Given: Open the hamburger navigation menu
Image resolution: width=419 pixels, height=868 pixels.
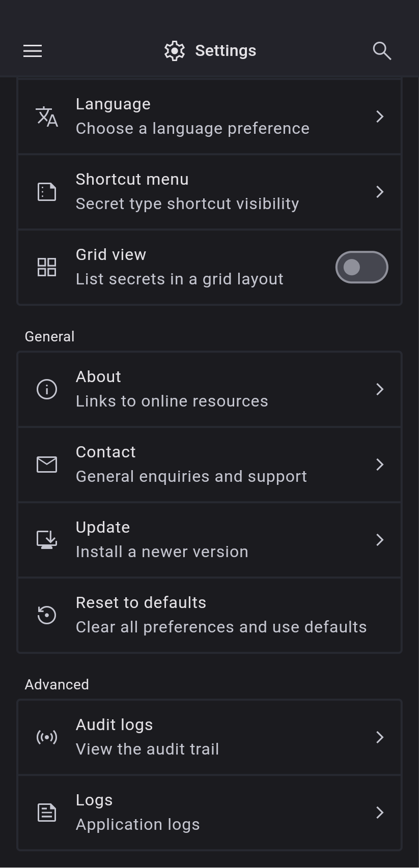Looking at the screenshot, I should coord(33,51).
